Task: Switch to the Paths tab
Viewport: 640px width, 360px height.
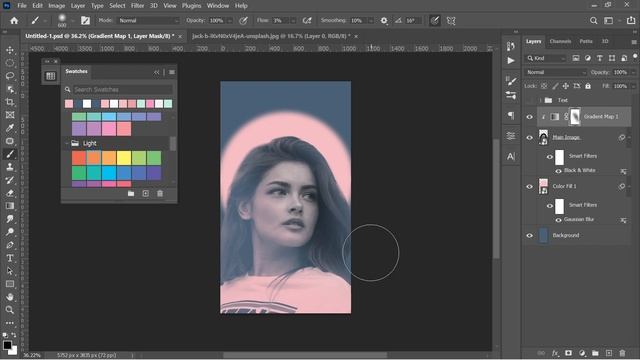Action: click(586, 41)
